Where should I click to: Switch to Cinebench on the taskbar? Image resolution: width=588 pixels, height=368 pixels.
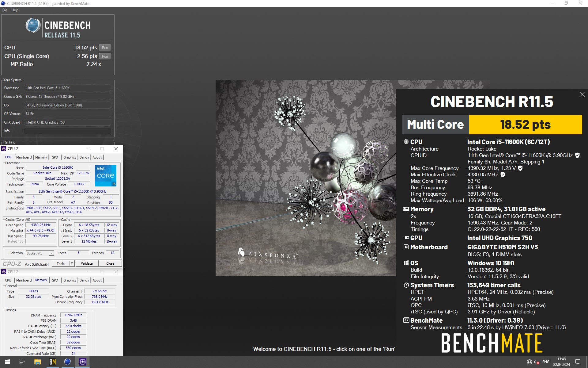[67, 362]
